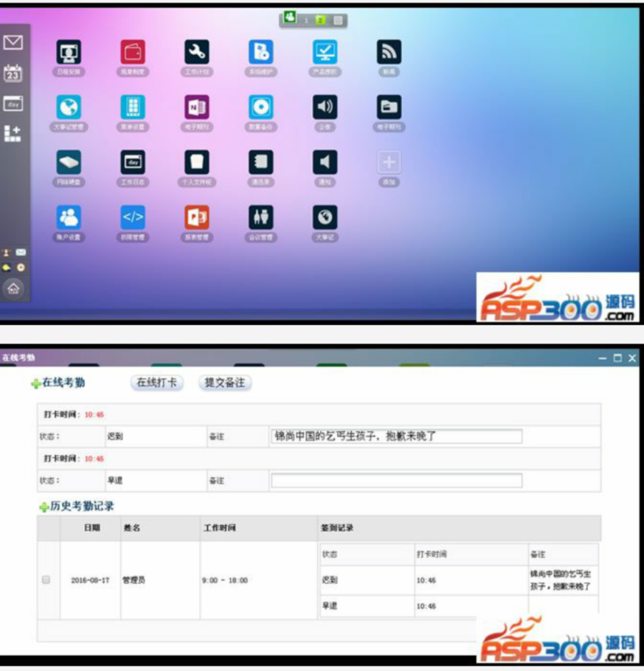
Task: Click the 提交备注 button
Action: (225, 383)
